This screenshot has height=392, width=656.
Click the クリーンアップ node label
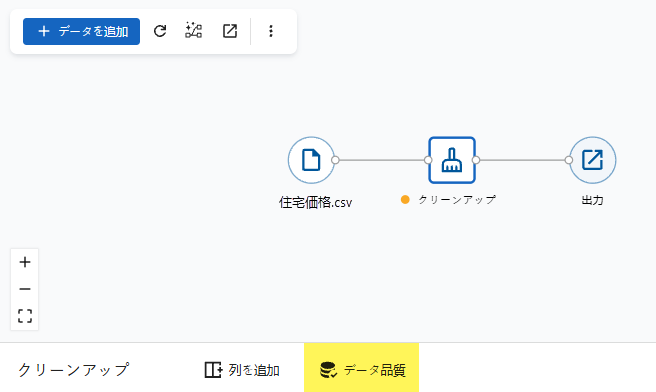pyautogui.click(x=457, y=200)
